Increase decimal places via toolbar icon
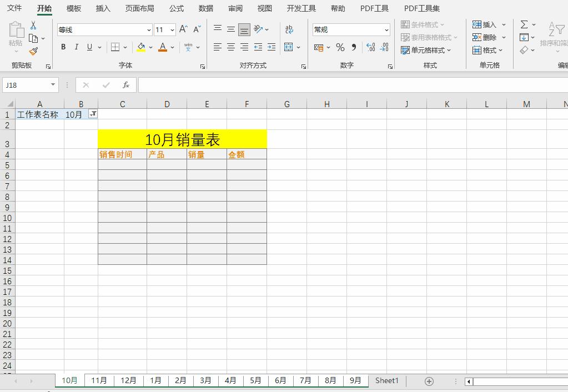568x392 pixels. point(370,48)
